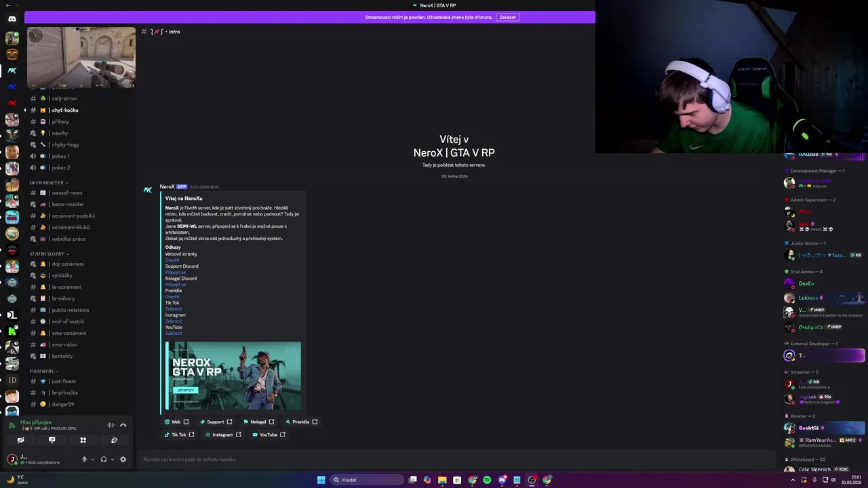The width and height of the screenshot is (868, 488).
Task: Open Lukksus member profile
Action: click(824, 298)
